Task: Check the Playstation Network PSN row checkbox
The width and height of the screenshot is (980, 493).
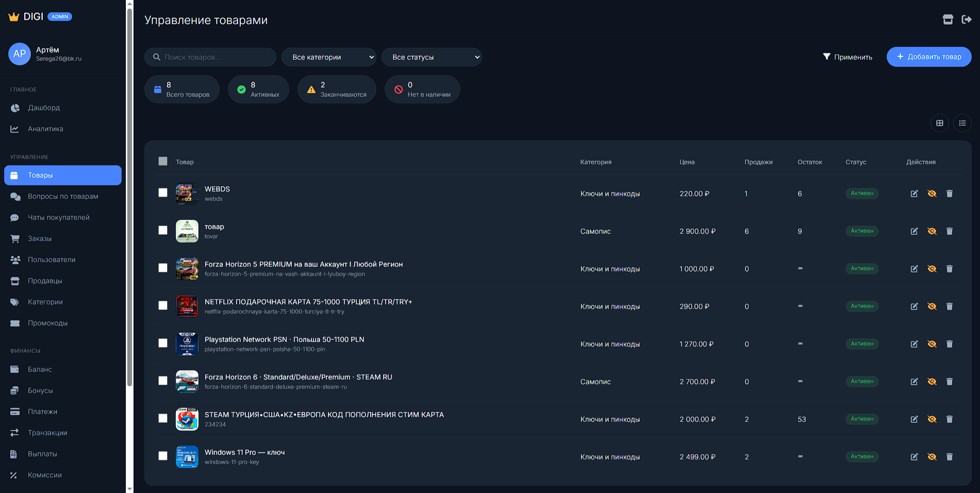Action: pyautogui.click(x=163, y=343)
